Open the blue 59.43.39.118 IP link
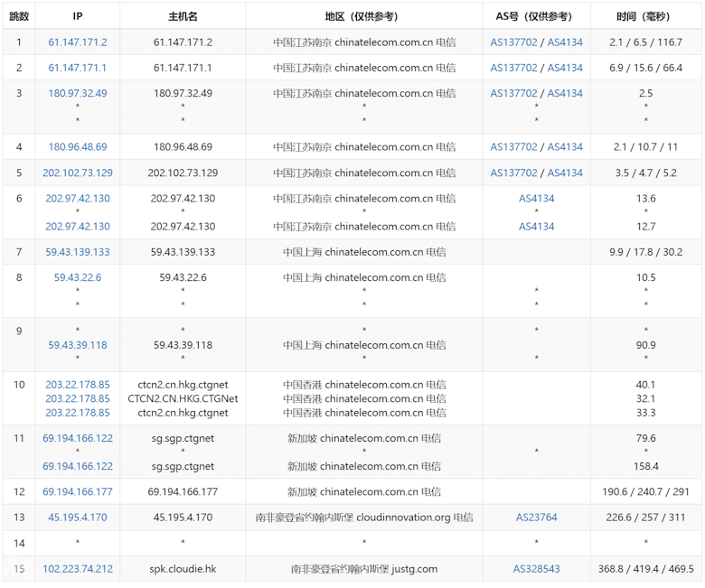 tap(78, 345)
